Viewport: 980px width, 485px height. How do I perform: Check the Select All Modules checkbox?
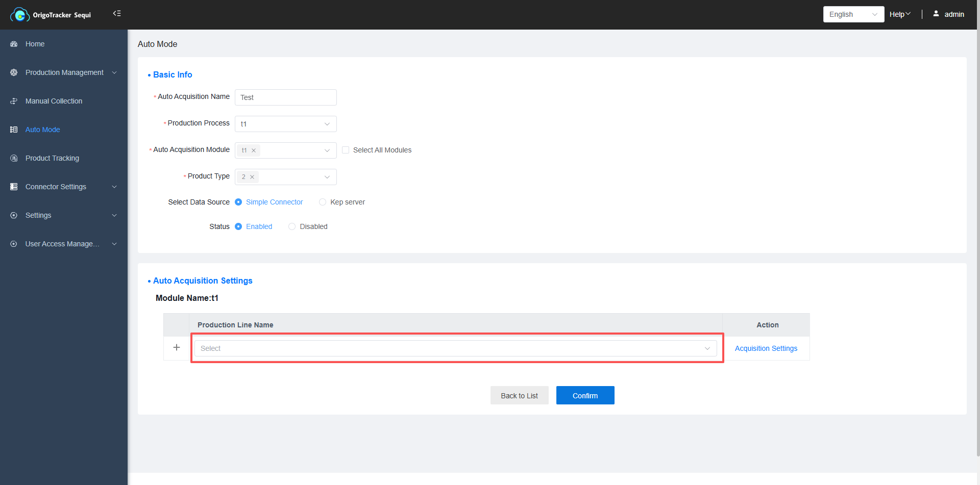point(346,150)
